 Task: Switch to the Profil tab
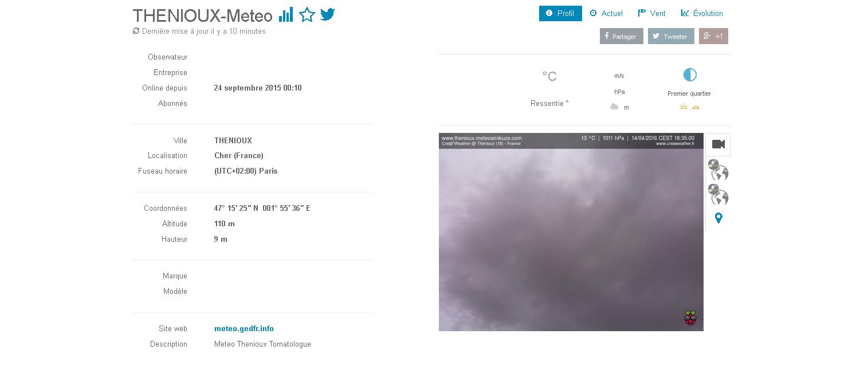tap(560, 13)
